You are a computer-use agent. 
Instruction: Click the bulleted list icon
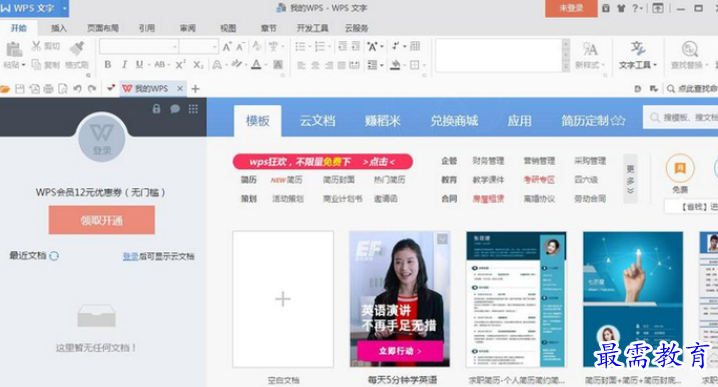[300, 46]
